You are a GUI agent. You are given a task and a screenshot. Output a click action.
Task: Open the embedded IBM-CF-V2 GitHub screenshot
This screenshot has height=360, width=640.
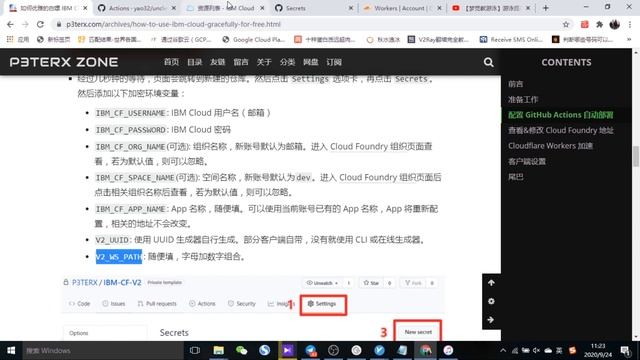point(253,308)
